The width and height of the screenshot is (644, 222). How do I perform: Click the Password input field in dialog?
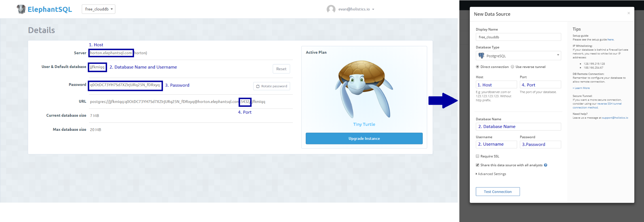click(540, 144)
